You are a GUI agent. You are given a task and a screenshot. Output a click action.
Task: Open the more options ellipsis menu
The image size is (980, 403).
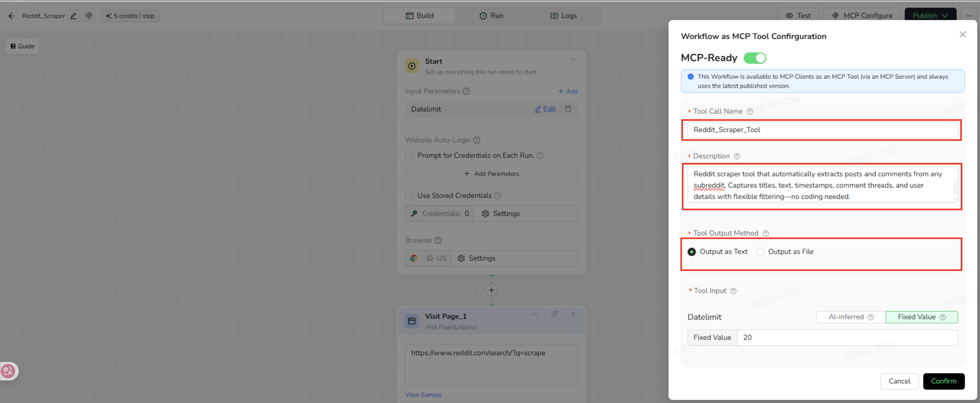(x=969, y=15)
